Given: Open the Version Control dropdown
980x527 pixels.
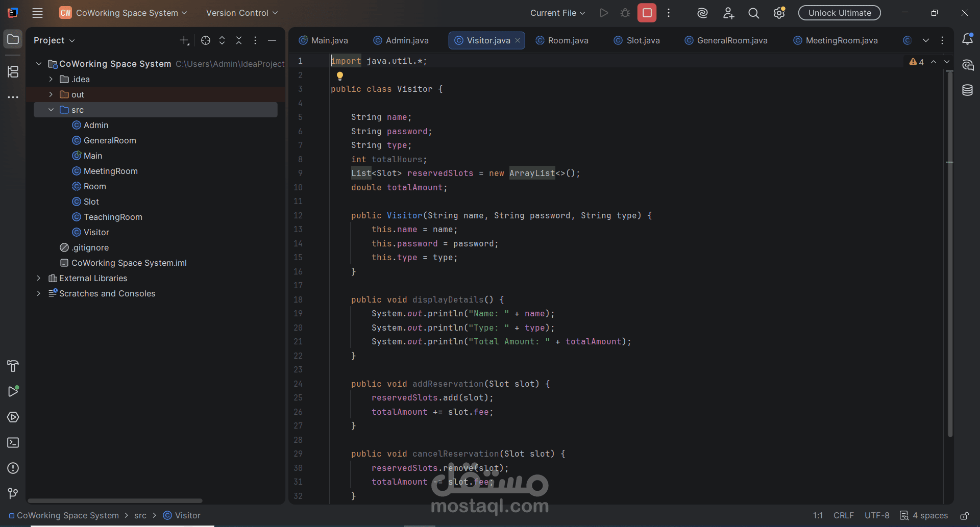Looking at the screenshot, I should pos(242,13).
